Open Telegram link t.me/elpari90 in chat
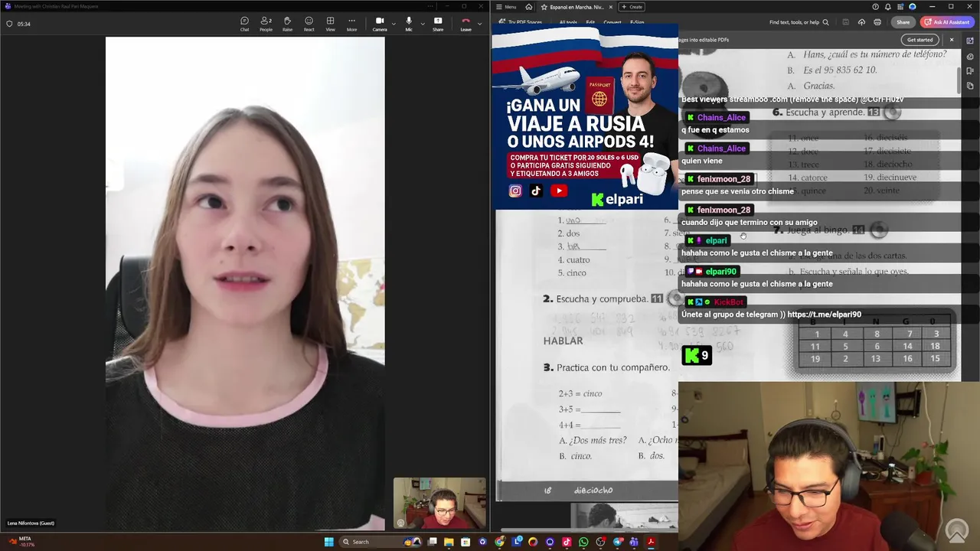Image resolution: width=980 pixels, height=551 pixels. 824,315
